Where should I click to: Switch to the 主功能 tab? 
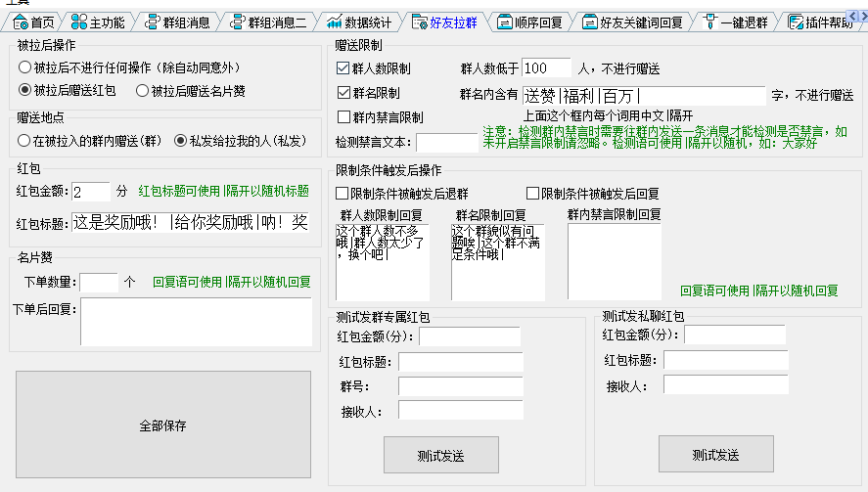[99, 22]
